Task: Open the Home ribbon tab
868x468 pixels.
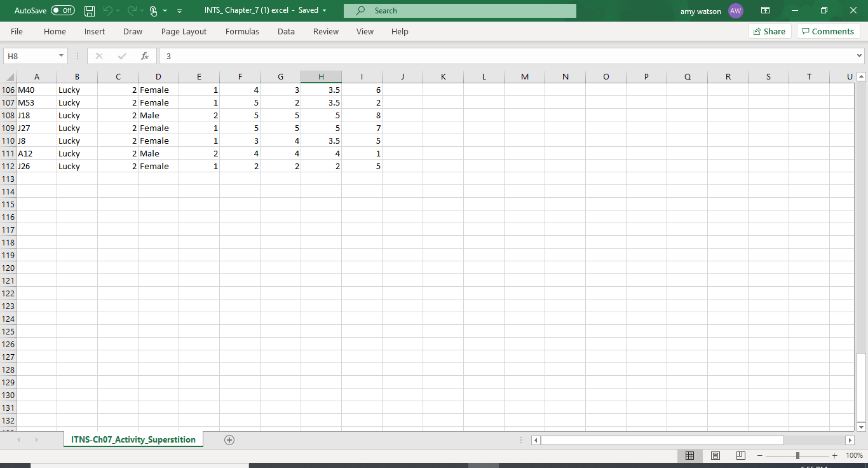Action: point(55,31)
